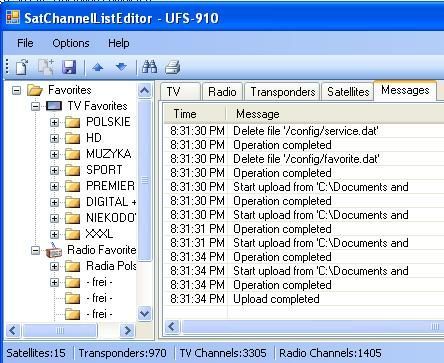The width and height of the screenshot is (444, 363).
Task: Click tree horizontal scroll right arrow
Action: [x=128, y=331]
